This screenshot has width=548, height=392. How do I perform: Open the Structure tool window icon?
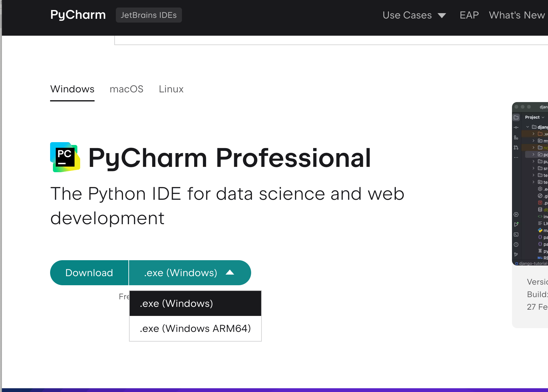click(x=516, y=137)
